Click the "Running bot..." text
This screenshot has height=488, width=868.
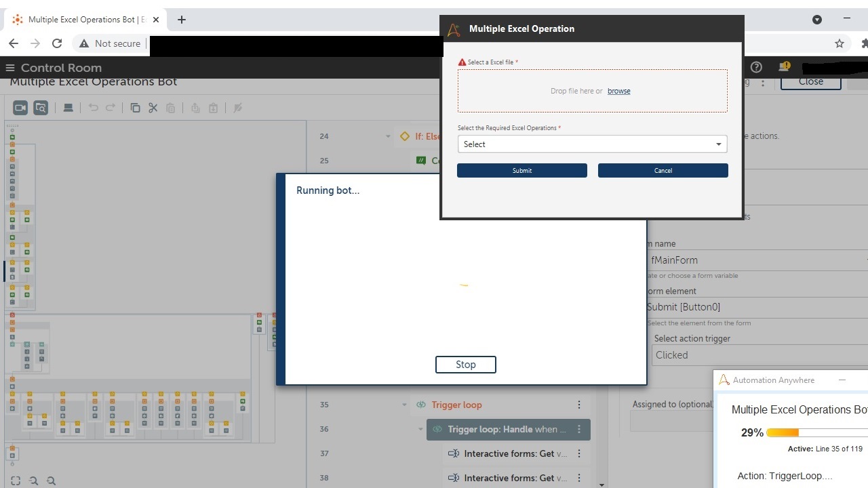[x=328, y=190]
